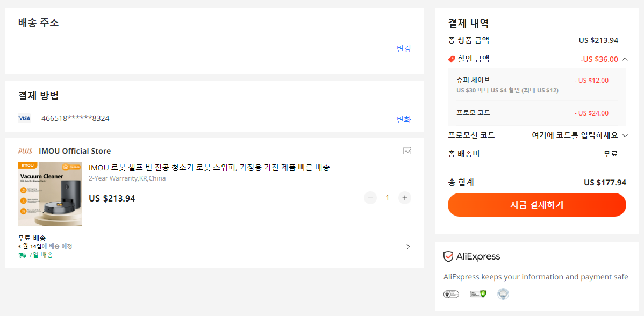Image resolution: width=644 pixels, height=316 pixels.
Task: Click the 프로모 코드 -US $24.00 amount
Action: coord(591,113)
